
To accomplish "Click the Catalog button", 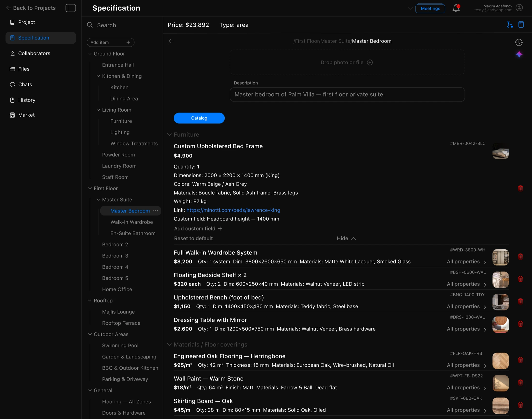I will 199,118.
